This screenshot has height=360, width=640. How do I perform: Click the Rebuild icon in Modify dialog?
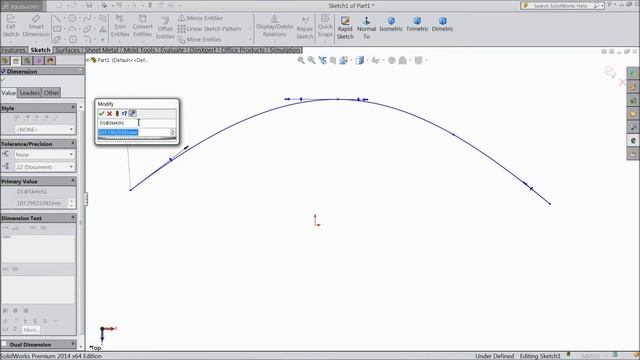pyautogui.click(x=117, y=113)
